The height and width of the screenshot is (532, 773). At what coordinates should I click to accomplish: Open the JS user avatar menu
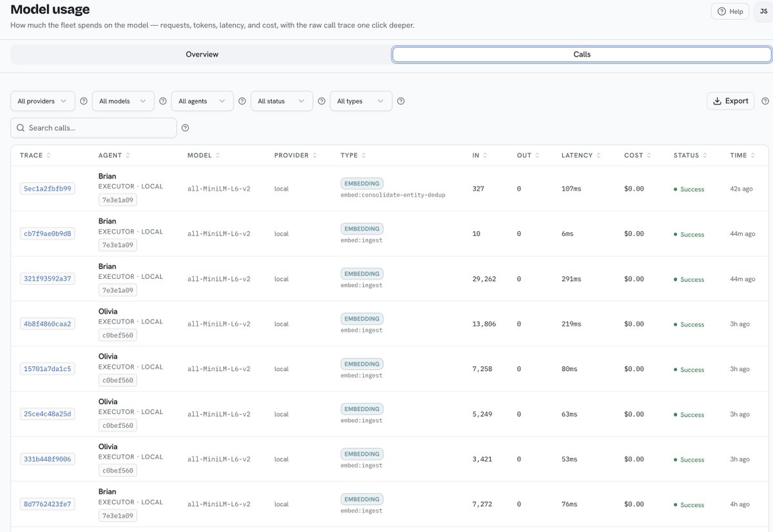763,12
